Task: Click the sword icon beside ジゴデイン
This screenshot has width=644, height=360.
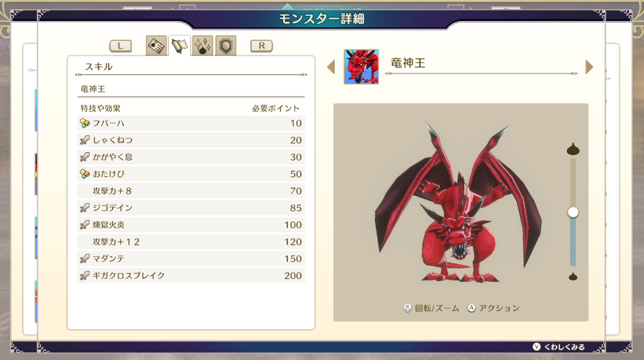Action: coord(85,208)
